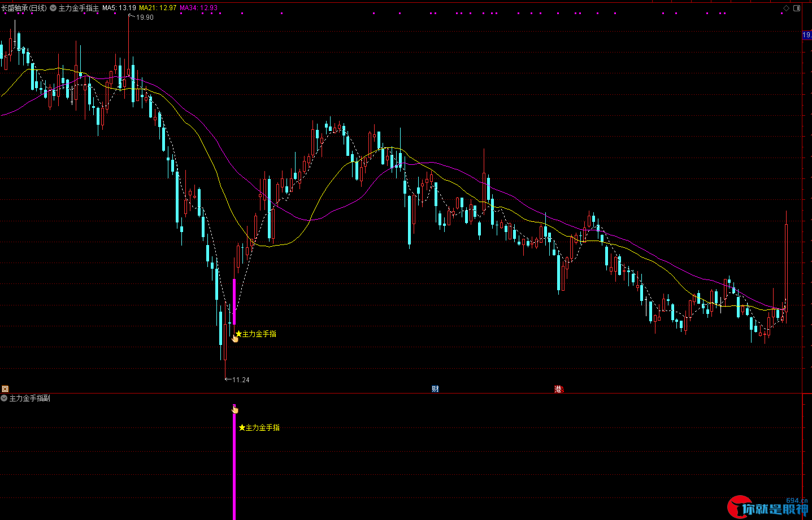This screenshot has width=812, height=520.
Task: Click the 长盛轴承(日线) stock title
Action: coord(24,8)
